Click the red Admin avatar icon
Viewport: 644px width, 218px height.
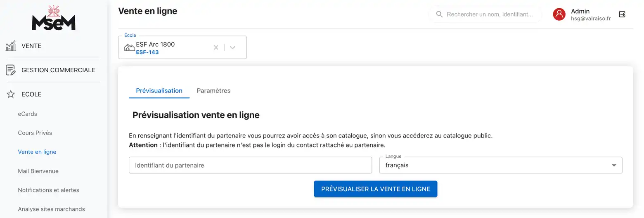(559, 14)
